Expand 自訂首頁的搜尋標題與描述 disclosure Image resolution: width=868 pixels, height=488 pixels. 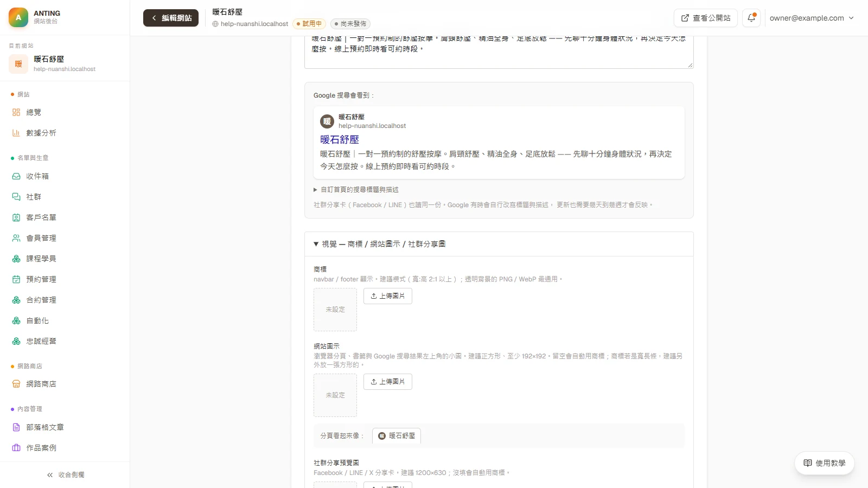[x=356, y=190]
